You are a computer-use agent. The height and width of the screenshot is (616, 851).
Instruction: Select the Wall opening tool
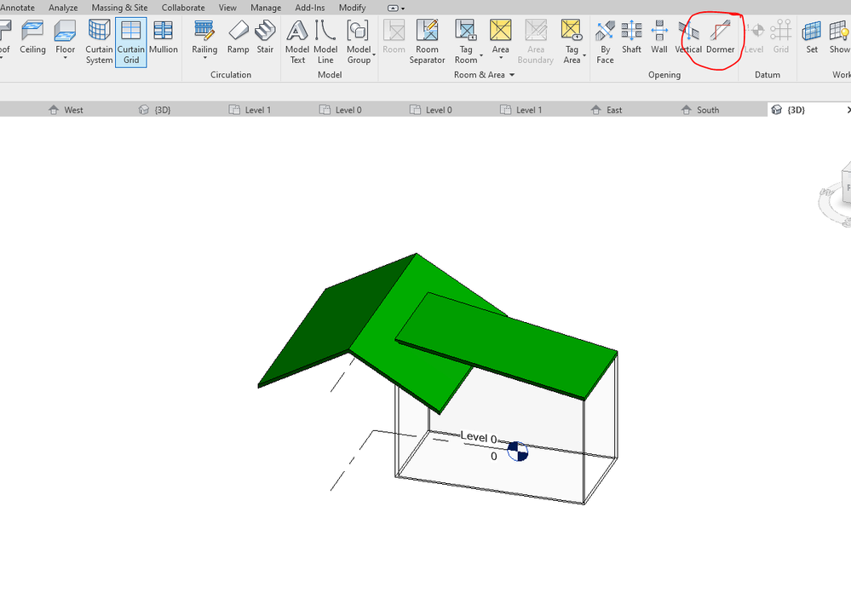658,37
